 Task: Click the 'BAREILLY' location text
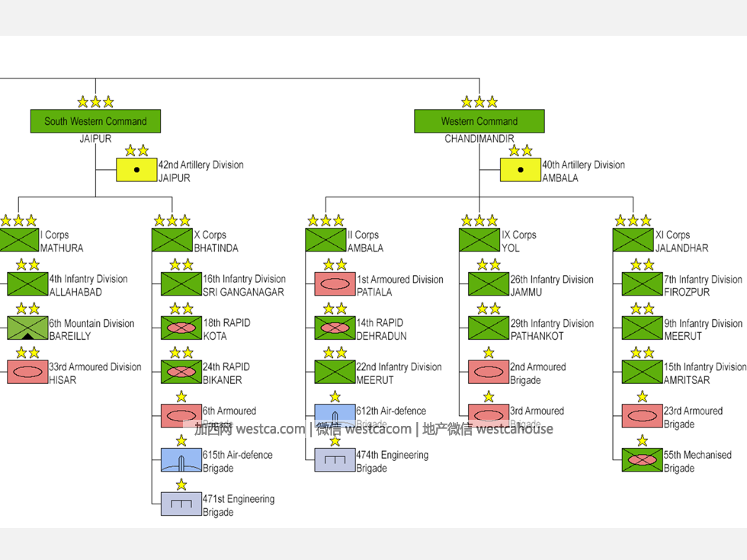(x=69, y=336)
